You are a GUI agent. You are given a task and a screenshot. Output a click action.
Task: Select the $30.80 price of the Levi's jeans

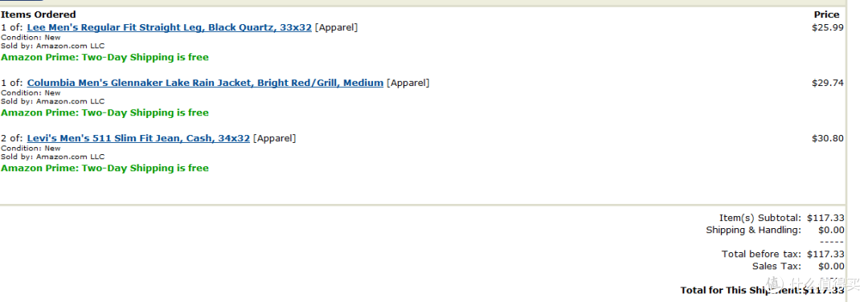click(828, 138)
